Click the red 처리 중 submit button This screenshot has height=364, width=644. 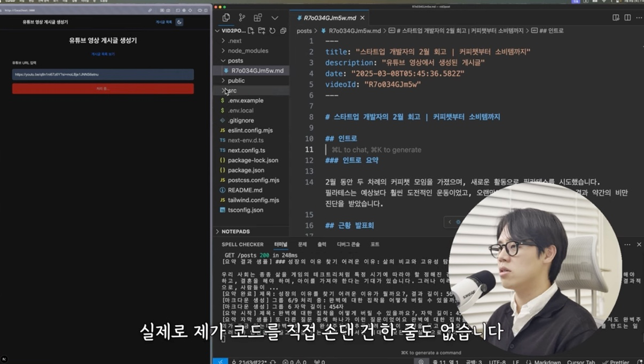point(103,88)
